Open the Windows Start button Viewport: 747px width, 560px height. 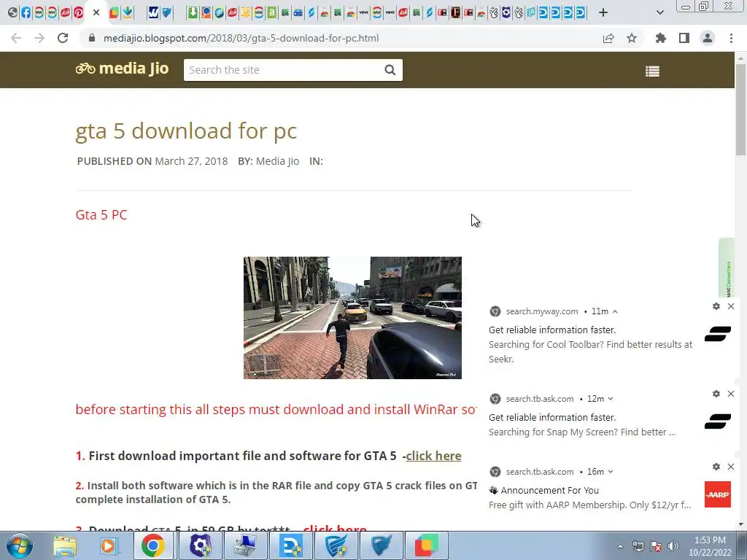20,545
